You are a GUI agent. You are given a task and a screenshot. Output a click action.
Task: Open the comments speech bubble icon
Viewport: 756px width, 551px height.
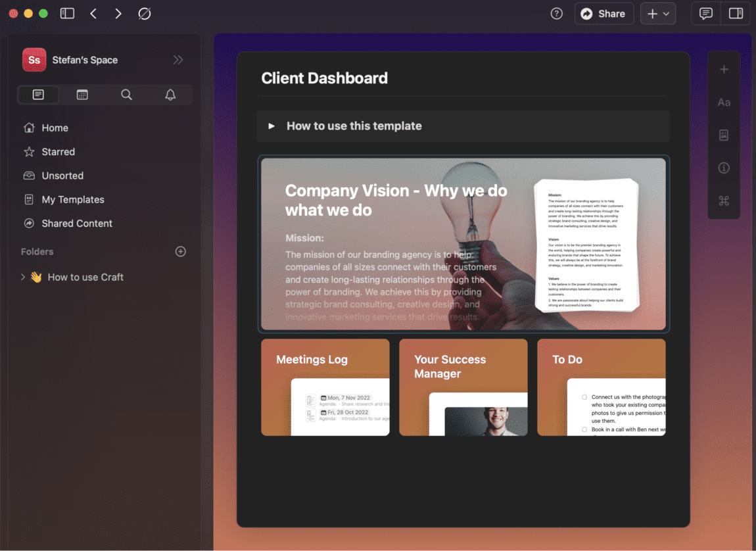(x=706, y=14)
